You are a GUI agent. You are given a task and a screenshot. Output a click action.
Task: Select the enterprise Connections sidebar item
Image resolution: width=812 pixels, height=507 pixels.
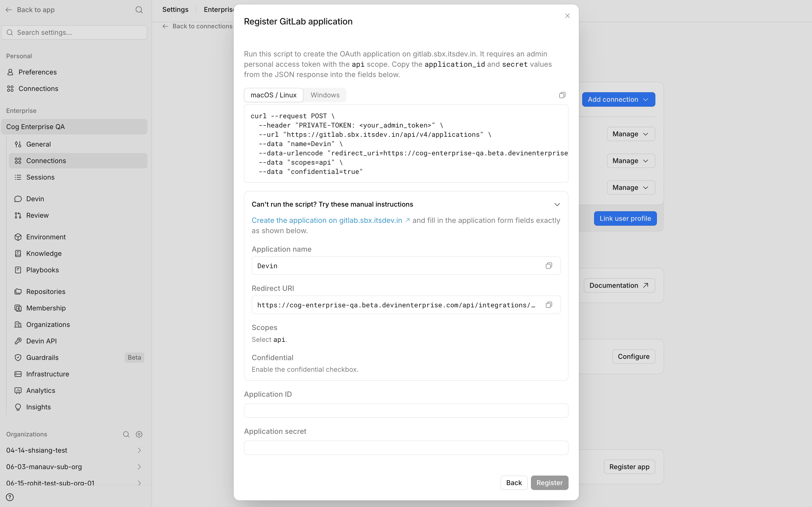click(78, 160)
